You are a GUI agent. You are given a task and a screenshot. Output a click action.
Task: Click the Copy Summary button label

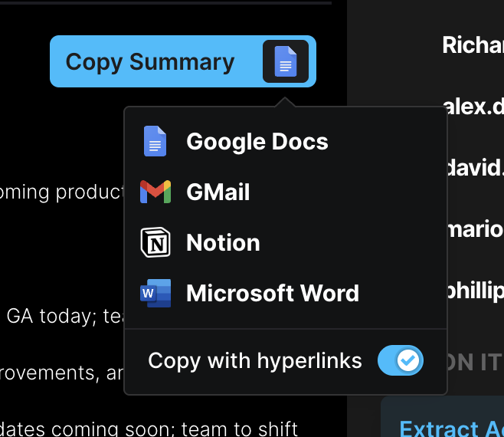[x=149, y=62]
